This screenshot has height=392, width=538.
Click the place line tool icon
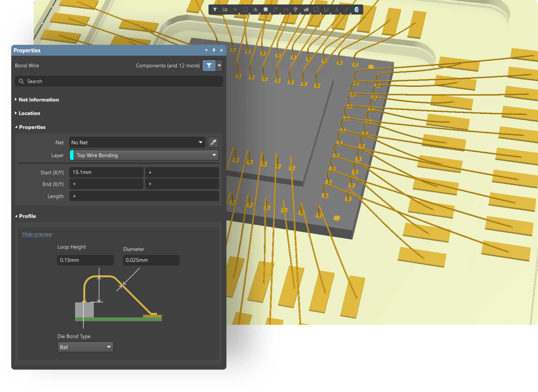click(346, 10)
